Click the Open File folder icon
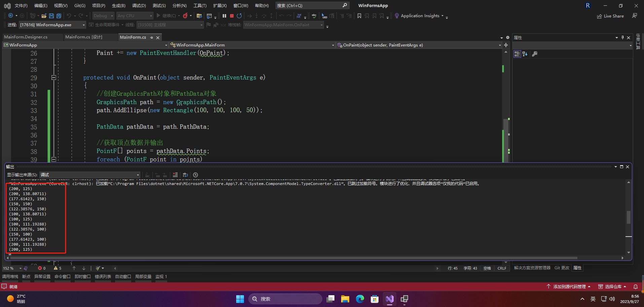Screen dimensions: 644x307 point(44,16)
